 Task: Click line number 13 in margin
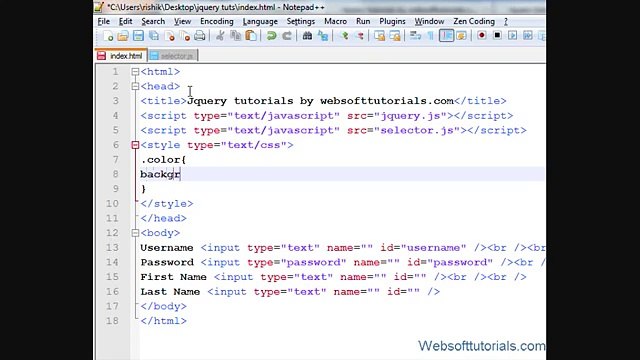(x=112, y=248)
